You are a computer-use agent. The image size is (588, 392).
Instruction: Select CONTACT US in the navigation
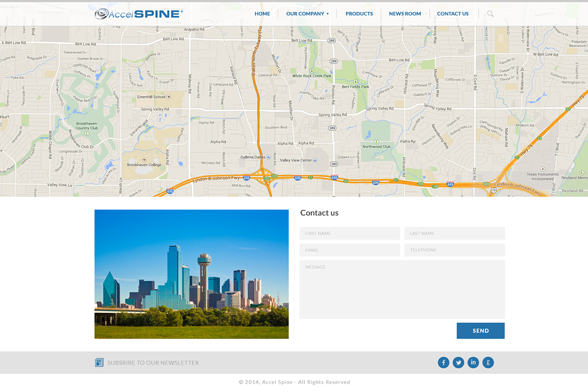453,14
